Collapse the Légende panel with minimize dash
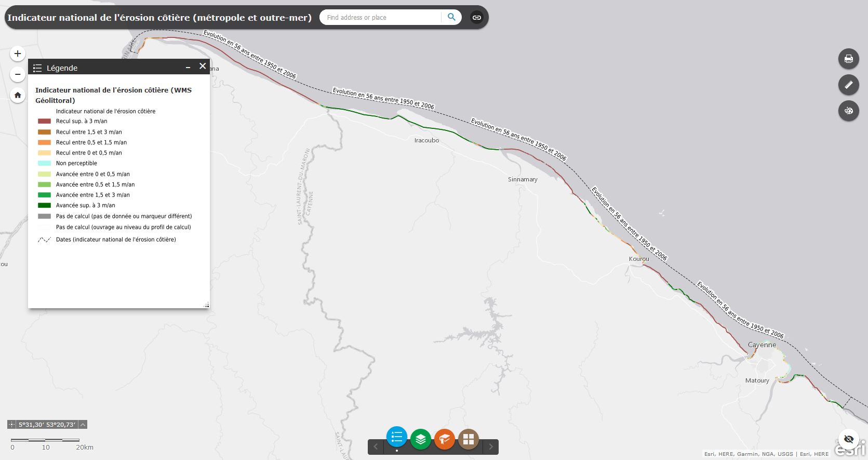Screen dimensions: 868x460 coord(188,68)
